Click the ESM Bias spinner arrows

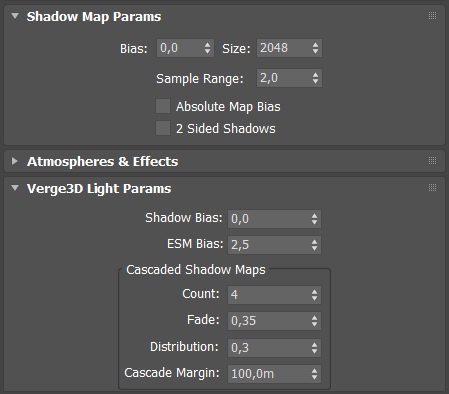click(314, 245)
